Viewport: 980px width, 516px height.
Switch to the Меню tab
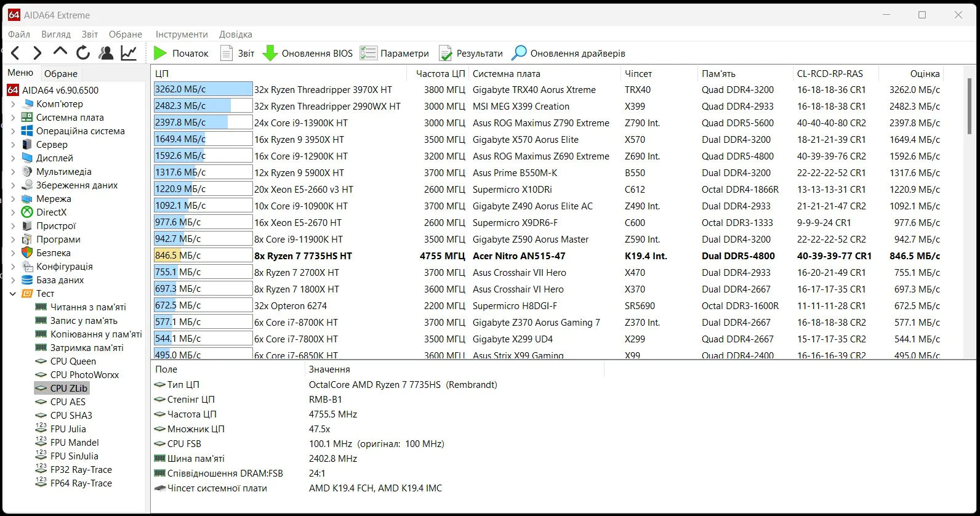[20, 73]
